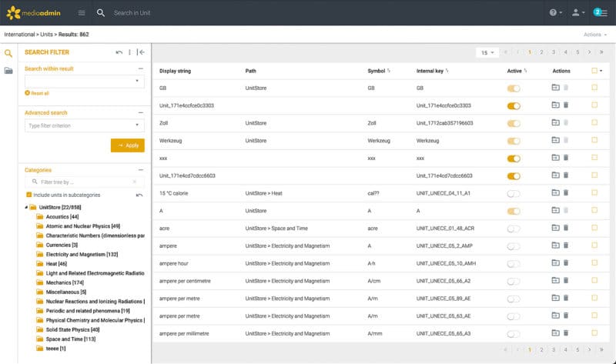
Task: Move the acre unit to a folder
Action: tap(555, 228)
